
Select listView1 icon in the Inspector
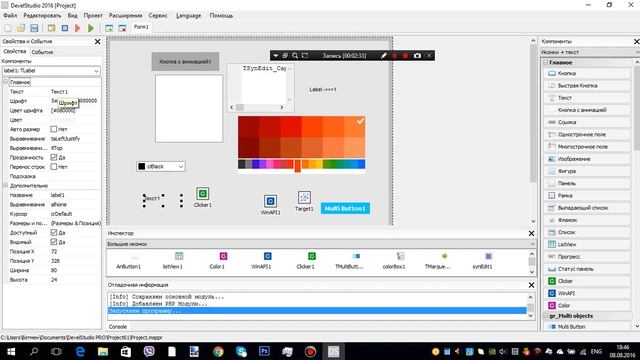179,256
